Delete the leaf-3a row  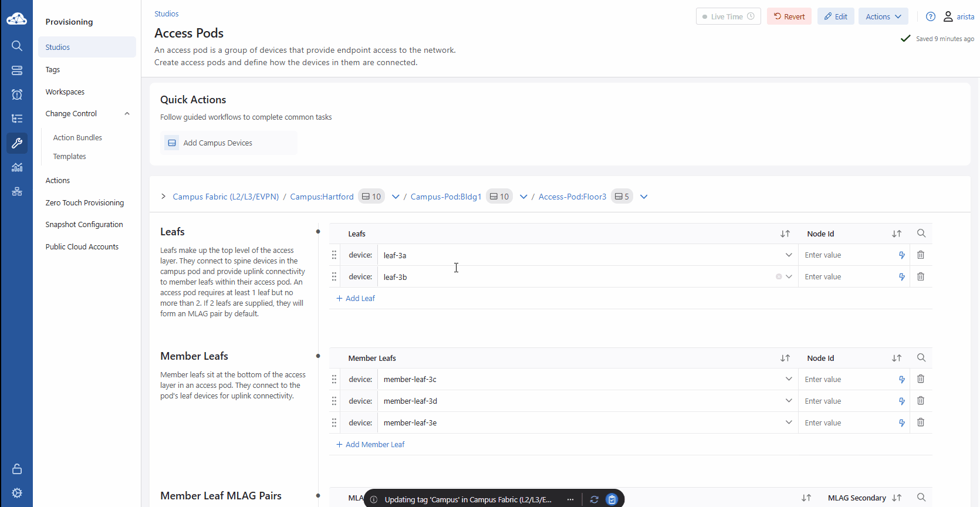coord(921,255)
